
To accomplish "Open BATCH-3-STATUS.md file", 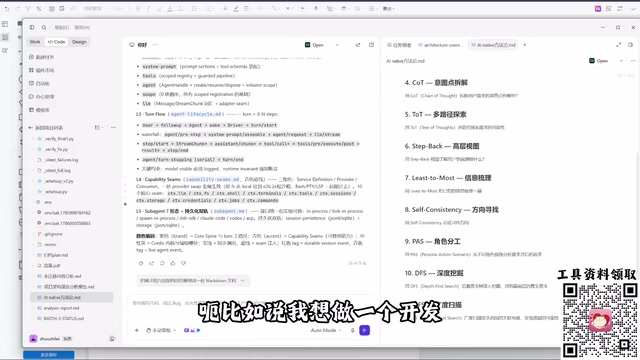I will pyautogui.click(x=63, y=318).
